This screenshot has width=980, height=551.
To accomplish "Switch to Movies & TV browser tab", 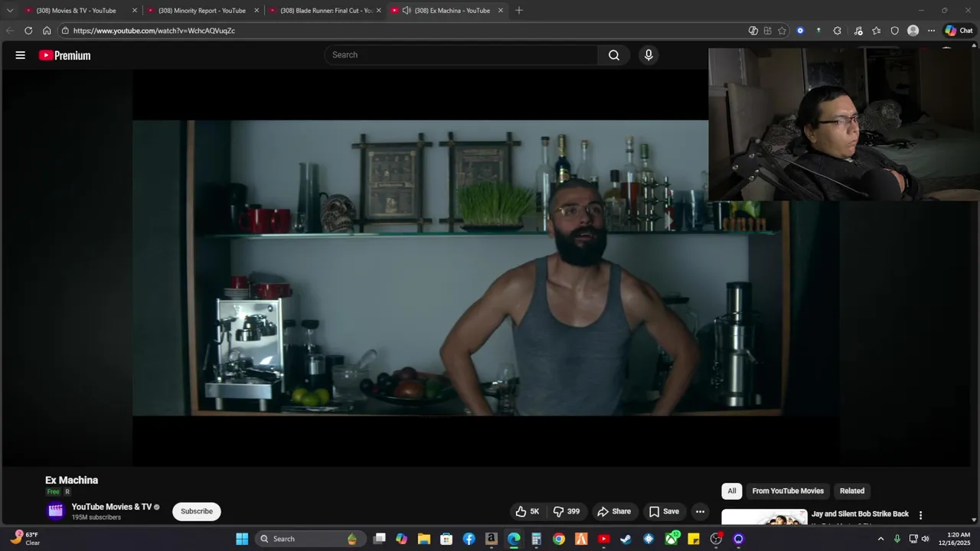I will pyautogui.click(x=81, y=11).
